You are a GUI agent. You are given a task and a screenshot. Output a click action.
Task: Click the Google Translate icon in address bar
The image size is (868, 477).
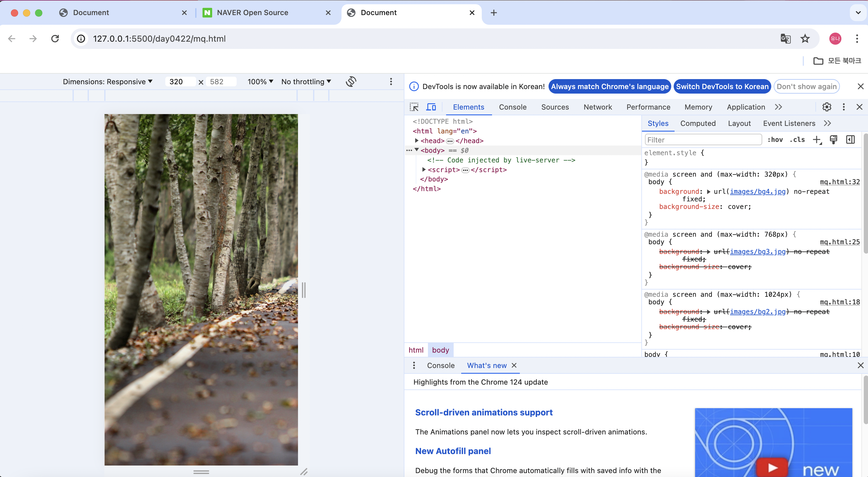785,39
